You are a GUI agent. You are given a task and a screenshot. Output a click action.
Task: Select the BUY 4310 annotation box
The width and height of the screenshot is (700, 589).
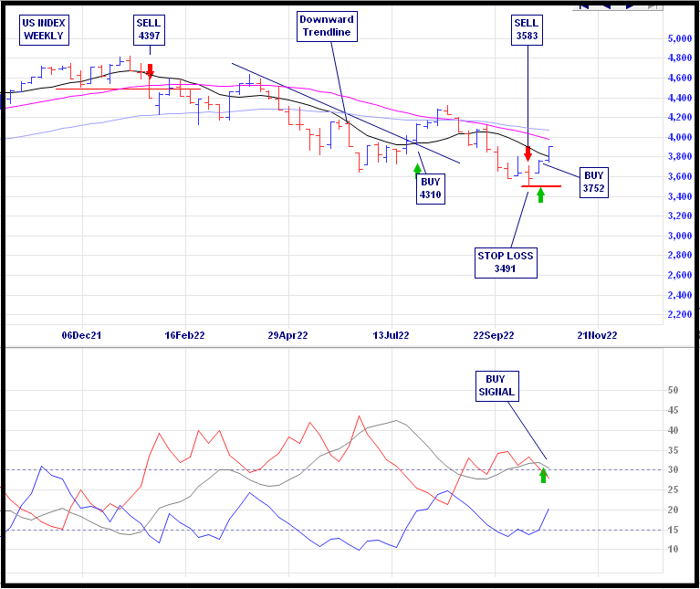click(431, 189)
